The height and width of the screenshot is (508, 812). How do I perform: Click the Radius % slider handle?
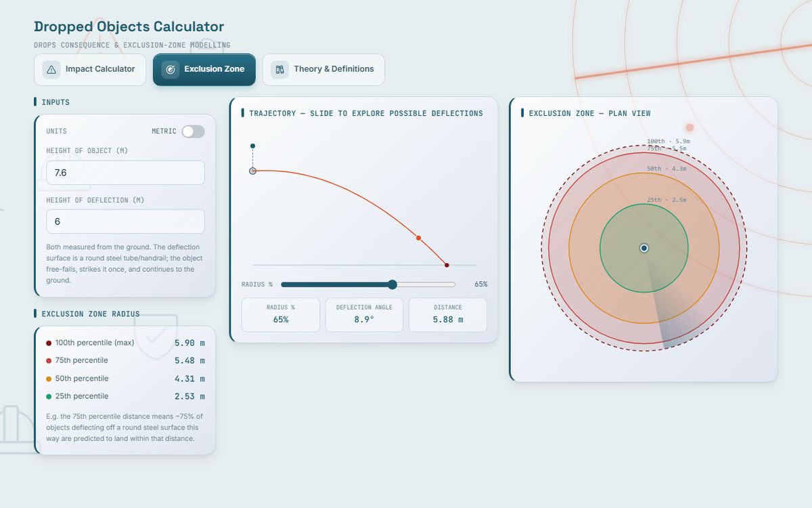pyautogui.click(x=392, y=284)
